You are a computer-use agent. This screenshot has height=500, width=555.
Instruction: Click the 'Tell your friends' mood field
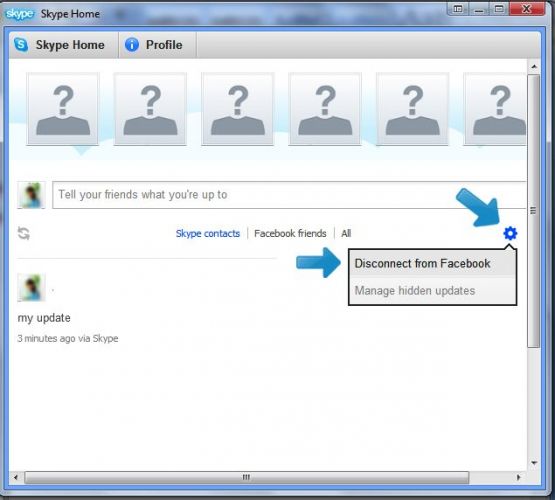tap(290, 195)
